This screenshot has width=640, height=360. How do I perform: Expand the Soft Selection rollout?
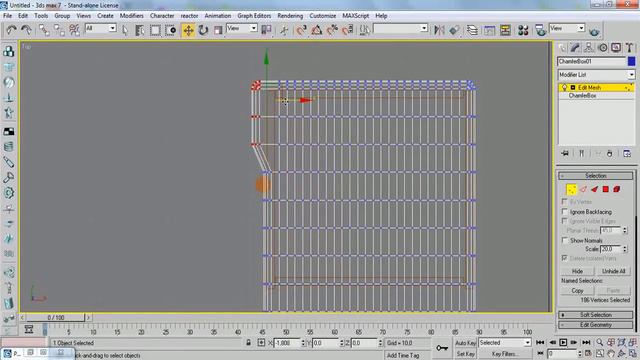click(596, 315)
